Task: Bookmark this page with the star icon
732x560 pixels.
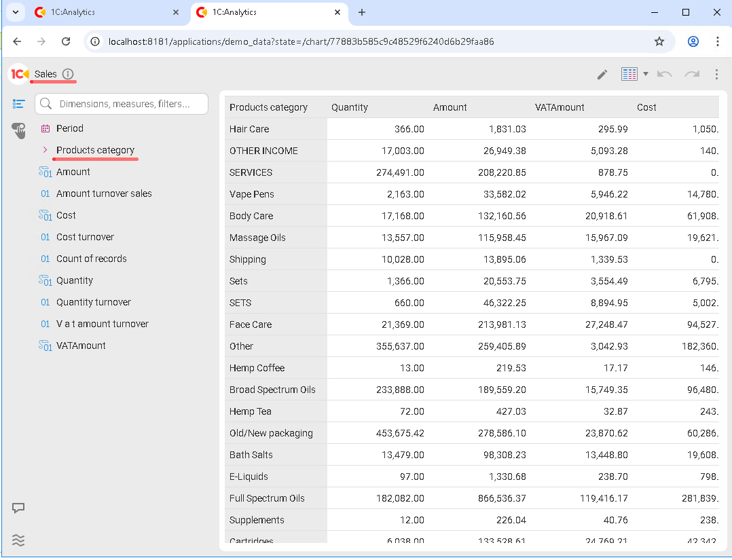Action: pyautogui.click(x=659, y=41)
